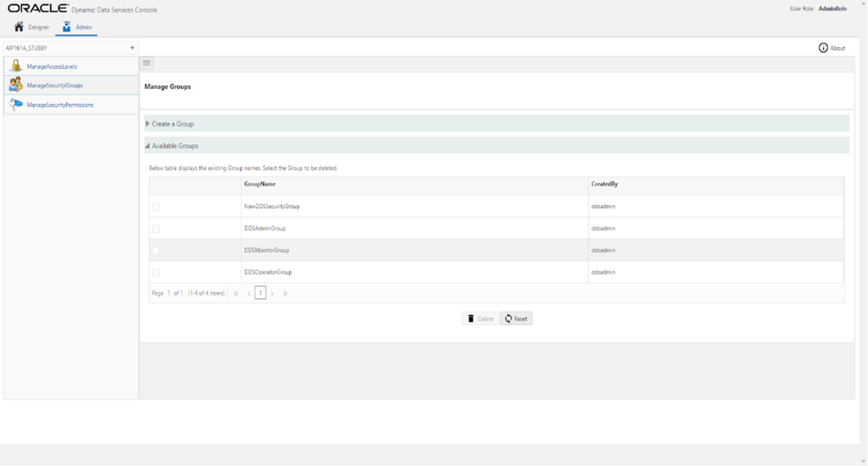Click the Reset button
The width and height of the screenshot is (868, 466).
516,319
